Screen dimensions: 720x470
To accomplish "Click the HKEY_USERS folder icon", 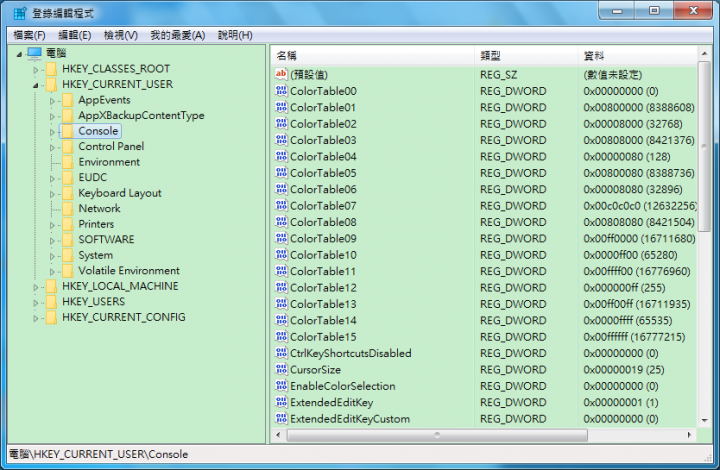I will [x=52, y=302].
